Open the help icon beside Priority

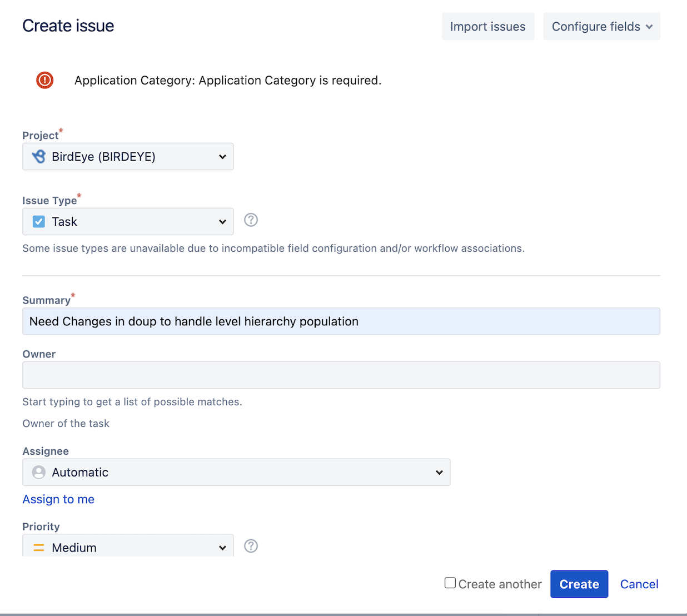click(x=251, y=546)
